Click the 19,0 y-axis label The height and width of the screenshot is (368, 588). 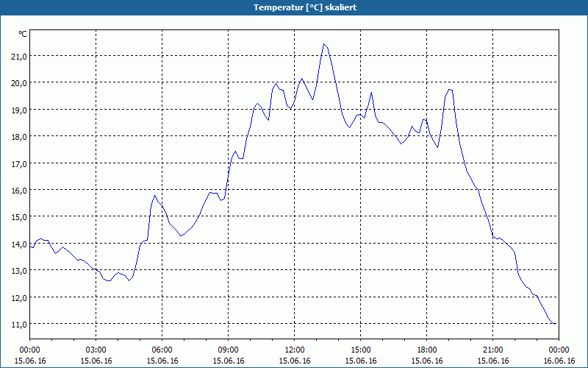point(19,110)
